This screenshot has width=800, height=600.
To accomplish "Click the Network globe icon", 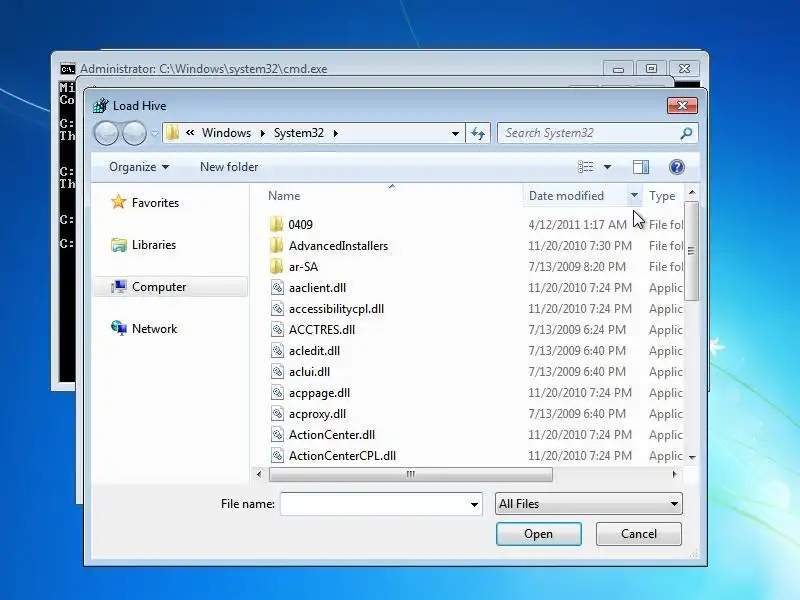I will 118,328.
